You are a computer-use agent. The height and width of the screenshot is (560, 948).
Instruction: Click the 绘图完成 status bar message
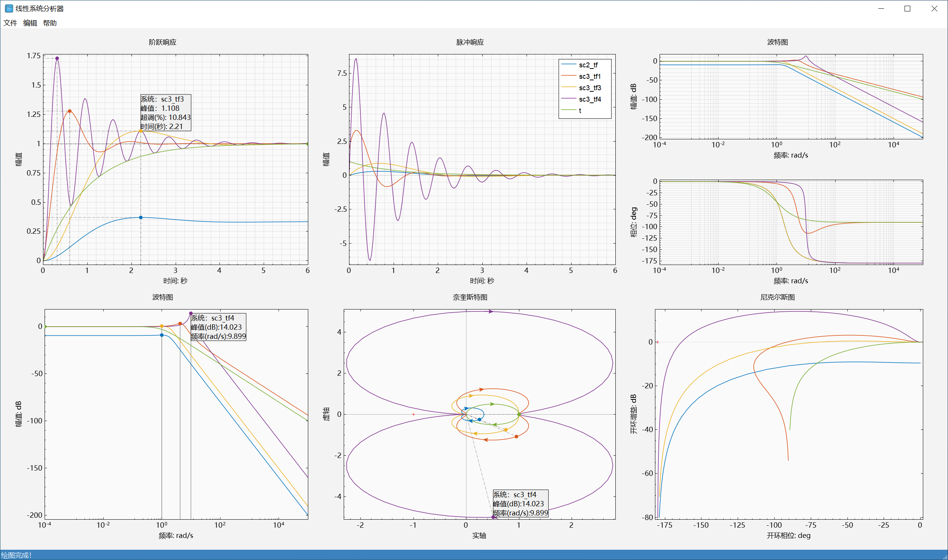[x=16, y=555]
